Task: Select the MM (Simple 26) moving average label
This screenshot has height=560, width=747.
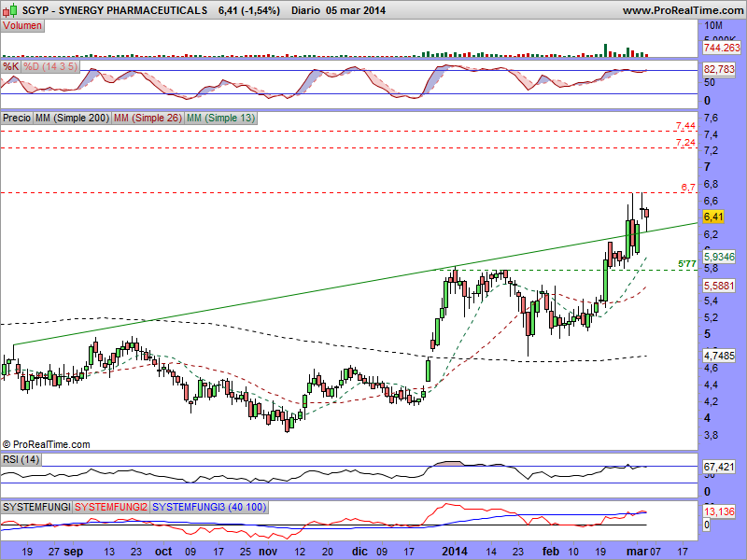Action: 148,118
